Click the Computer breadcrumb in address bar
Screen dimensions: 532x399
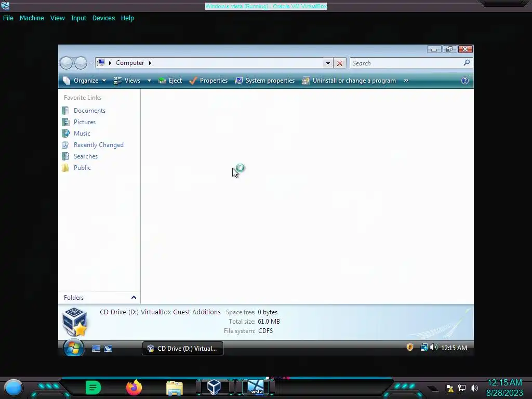[130, 63]
